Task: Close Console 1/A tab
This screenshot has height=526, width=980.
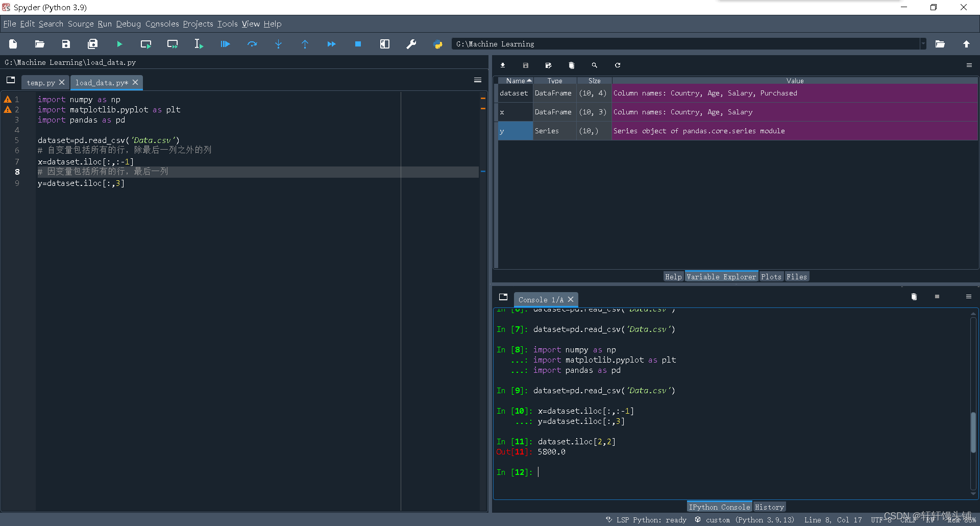Action: (571, 299)
